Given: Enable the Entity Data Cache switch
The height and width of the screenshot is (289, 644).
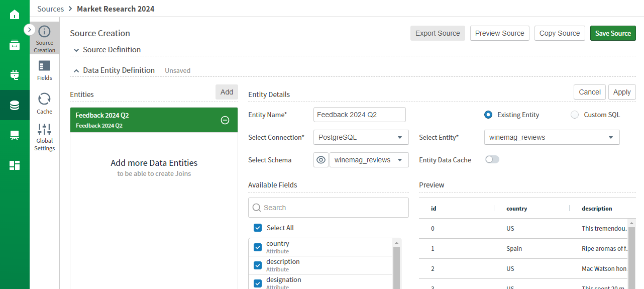Looking at the screenshot, I should coord(492,160).
